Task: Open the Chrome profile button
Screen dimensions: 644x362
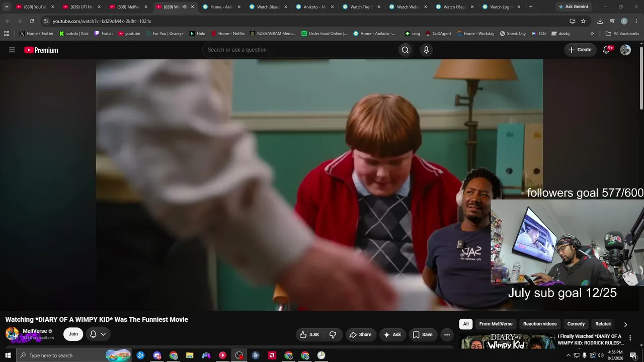Action: pos(624,21)
